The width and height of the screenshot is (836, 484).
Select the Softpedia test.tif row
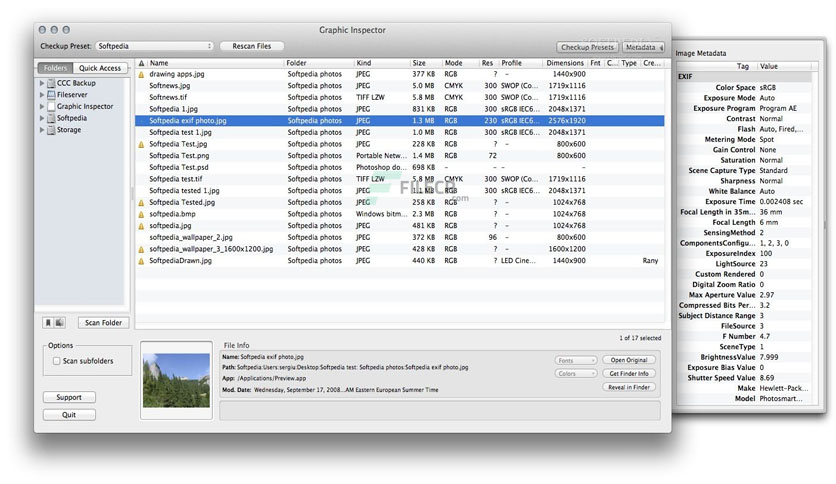[x=399, y=180]
